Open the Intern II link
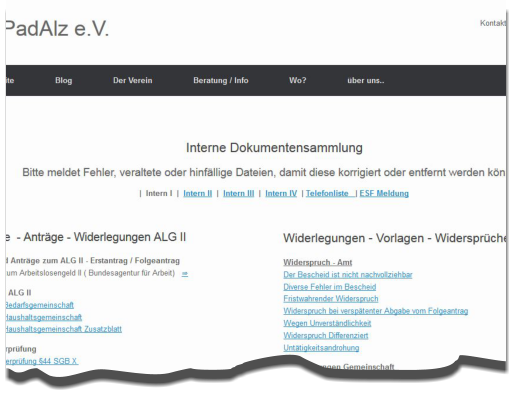 tap(198, 193)
